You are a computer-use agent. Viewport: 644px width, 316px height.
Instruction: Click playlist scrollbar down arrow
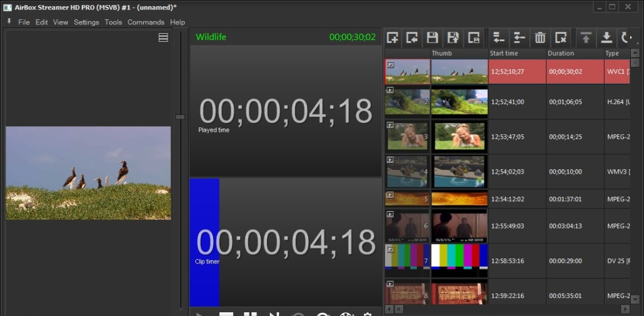click(635, 299)
